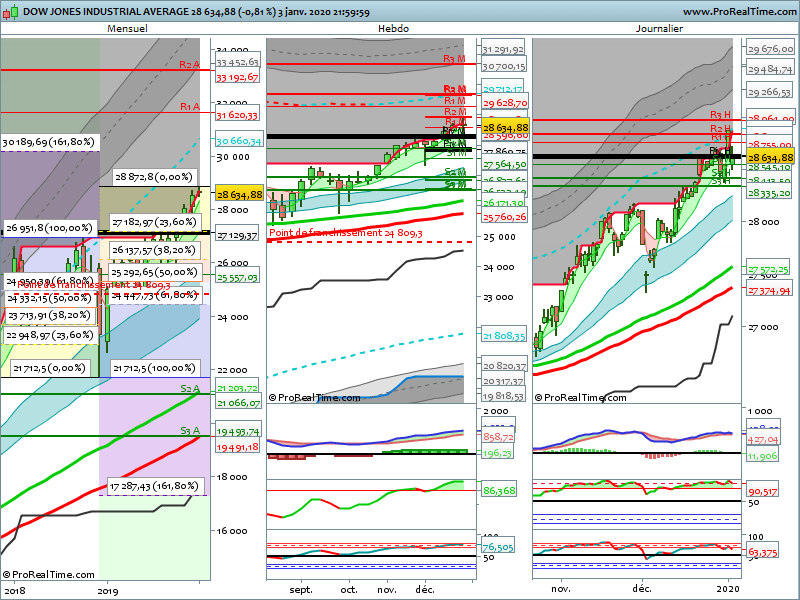Click the 2019 marker on monthly time axis

coord(108,590)
